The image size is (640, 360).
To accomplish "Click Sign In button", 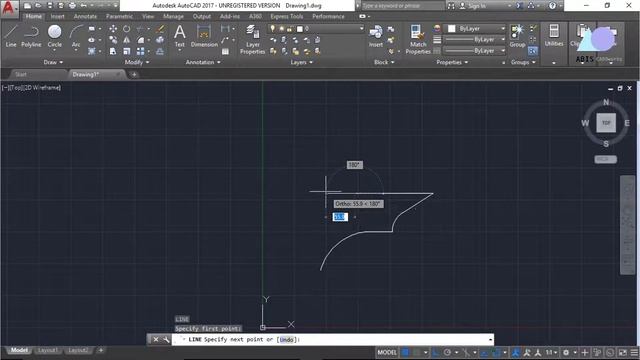I will pyautogui.click(x=477, y=6).
